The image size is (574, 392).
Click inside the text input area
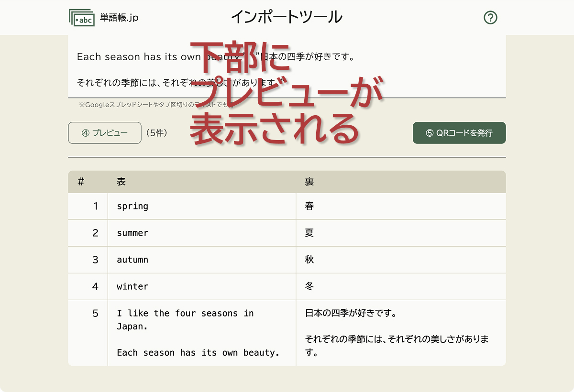coord(287,67)
